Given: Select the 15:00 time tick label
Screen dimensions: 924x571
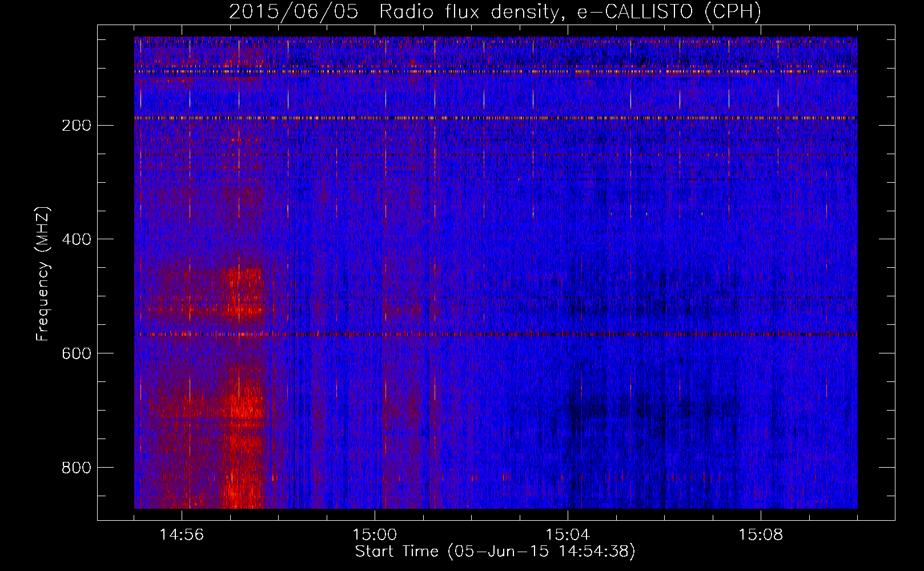Looking at the screenshot, I should 375,535.
